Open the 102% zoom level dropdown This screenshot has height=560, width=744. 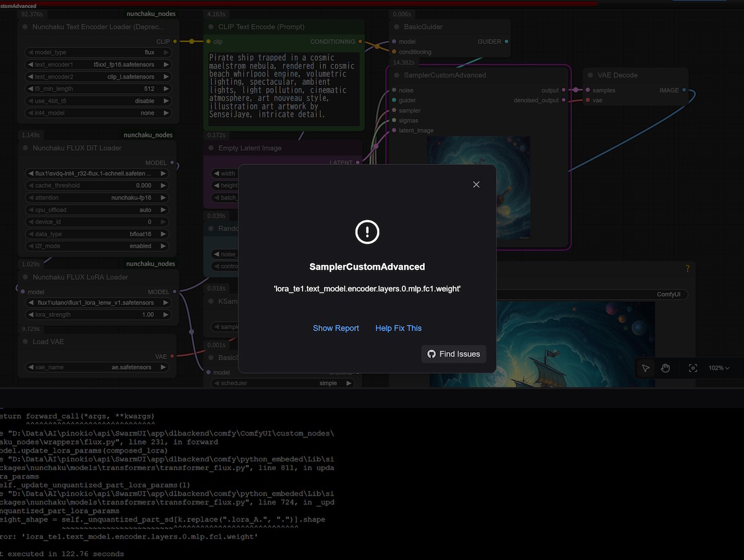coord(719,368)
